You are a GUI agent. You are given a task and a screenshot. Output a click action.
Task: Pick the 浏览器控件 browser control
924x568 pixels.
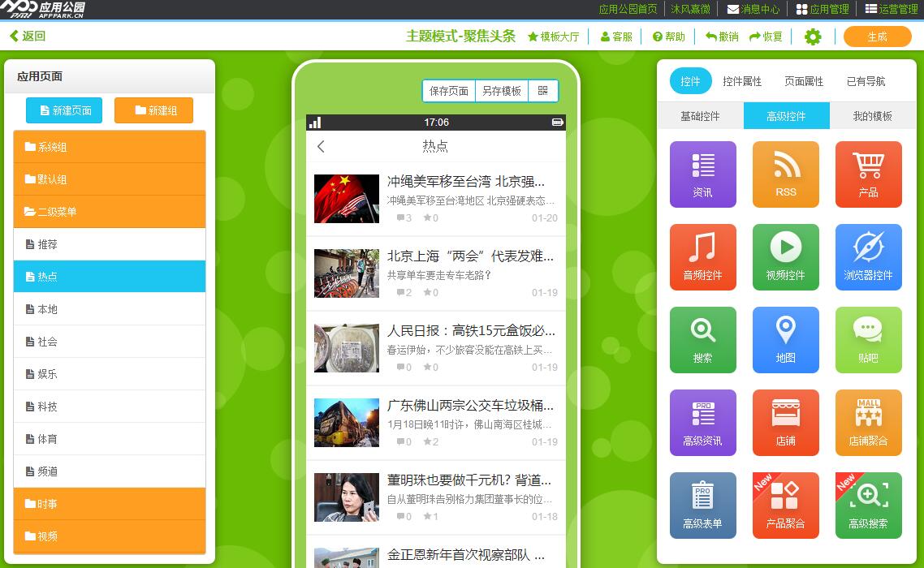pos(867,256)
